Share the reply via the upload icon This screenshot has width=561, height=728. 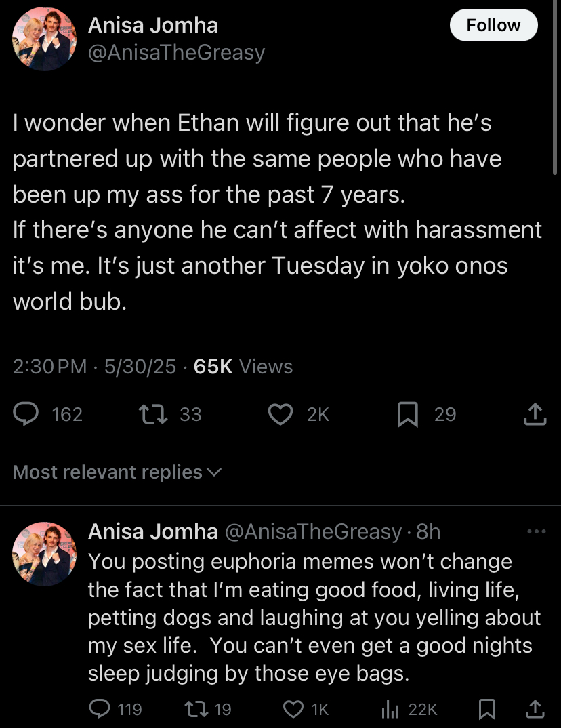tap(535, 708)
